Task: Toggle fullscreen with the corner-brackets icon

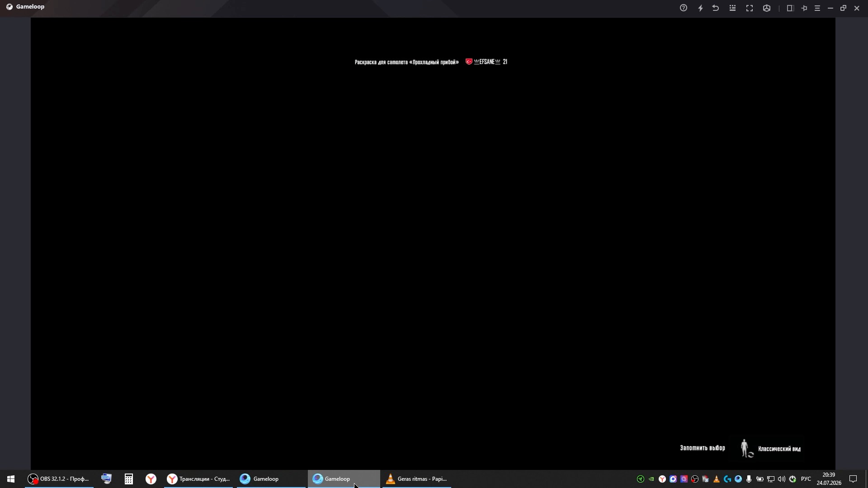Action: (x=750, y=8)
